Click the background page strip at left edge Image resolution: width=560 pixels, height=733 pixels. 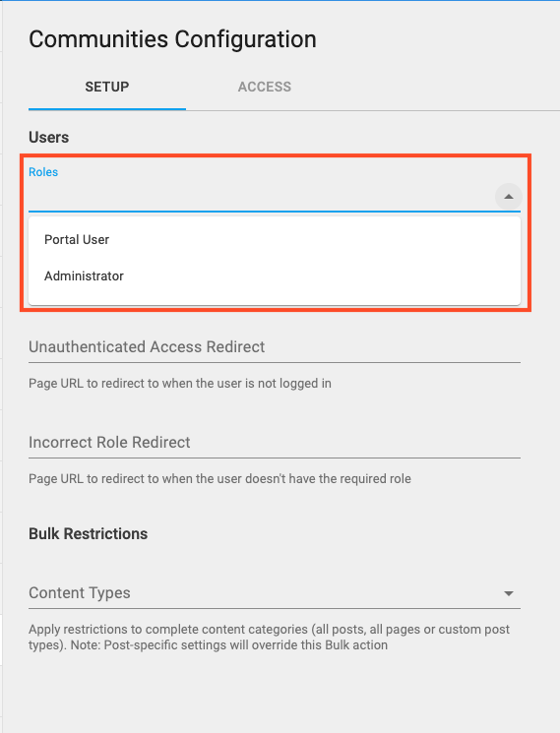[1, 374]
